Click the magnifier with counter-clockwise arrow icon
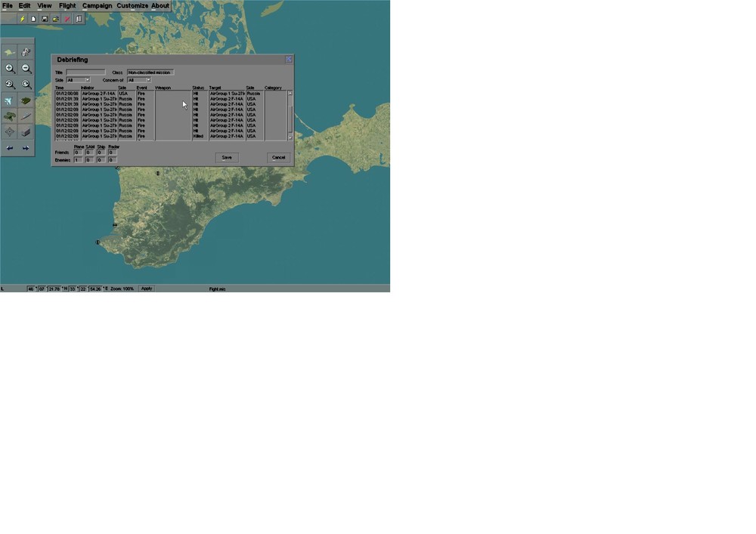The image size is (756, 534). coord(10,85)
